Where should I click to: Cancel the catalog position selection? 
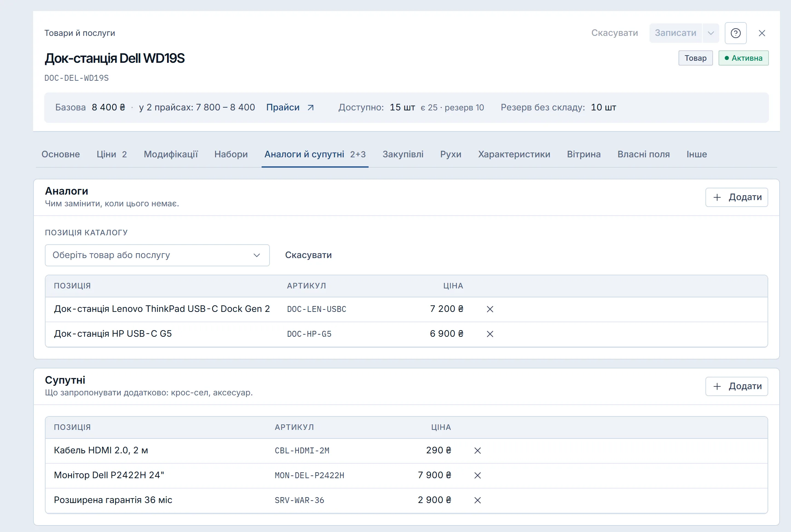point(308,255)
